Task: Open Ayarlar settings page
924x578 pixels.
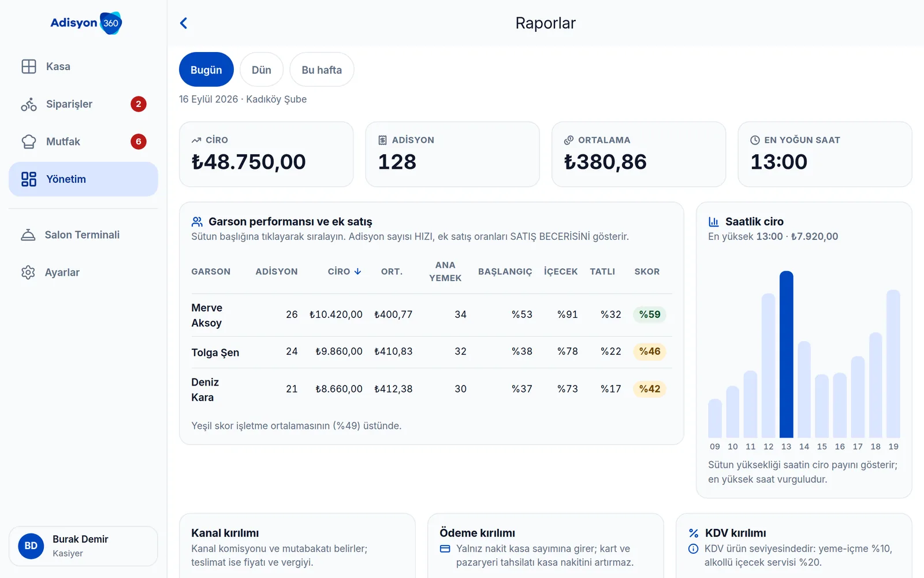Action: click(83, 272)
